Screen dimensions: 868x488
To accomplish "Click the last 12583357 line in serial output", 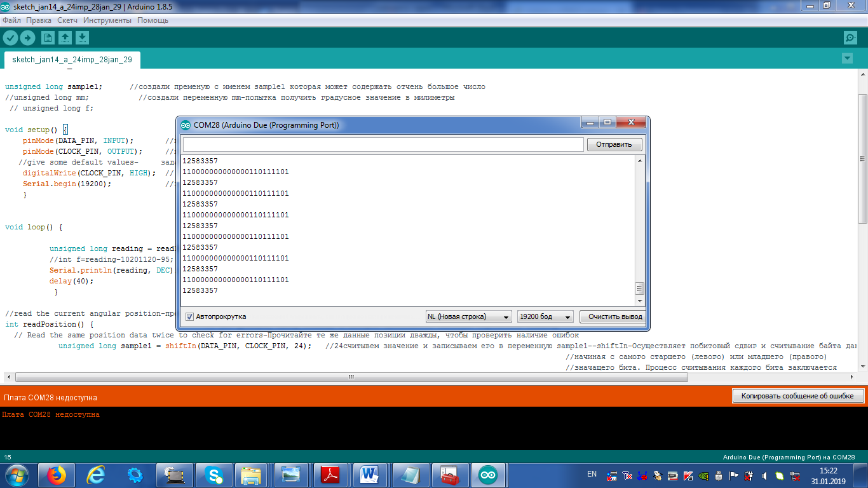I will pyautogui.click(x=200, y=290).
